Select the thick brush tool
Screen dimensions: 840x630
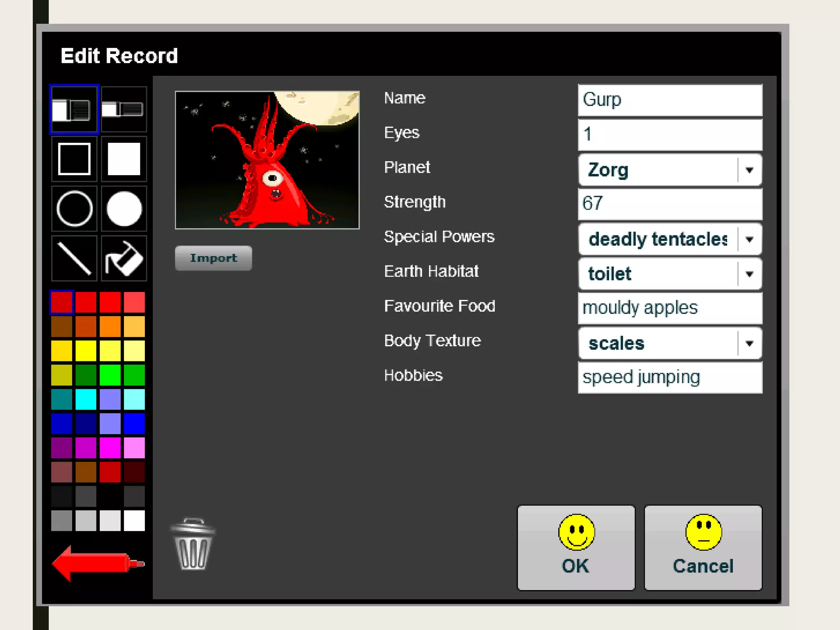click(74, 110)
